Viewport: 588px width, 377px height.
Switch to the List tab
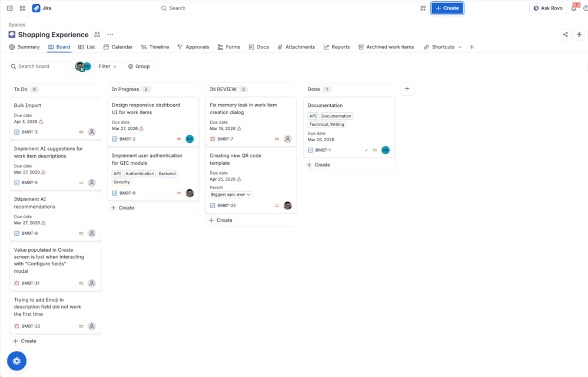(87, 47)
